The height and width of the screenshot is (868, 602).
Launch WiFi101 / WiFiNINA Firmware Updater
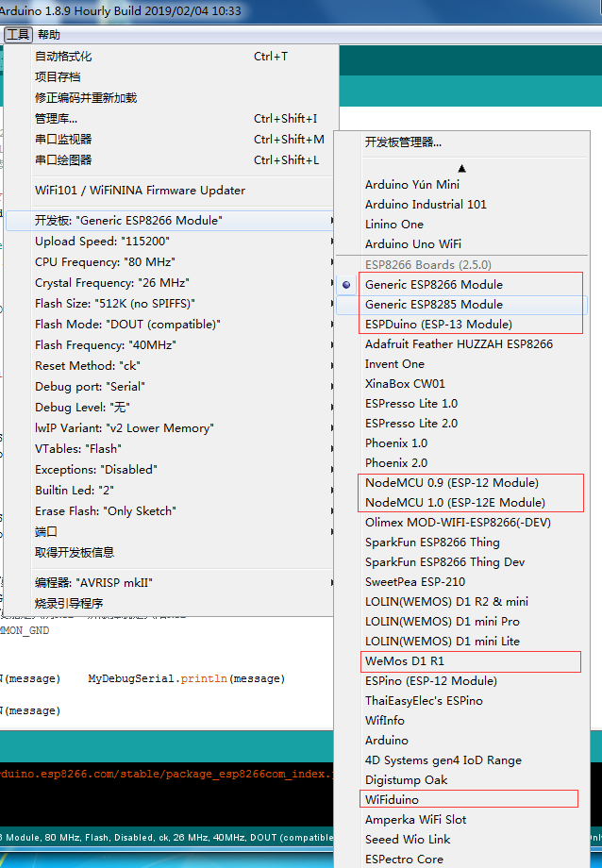tap(170, 191)
